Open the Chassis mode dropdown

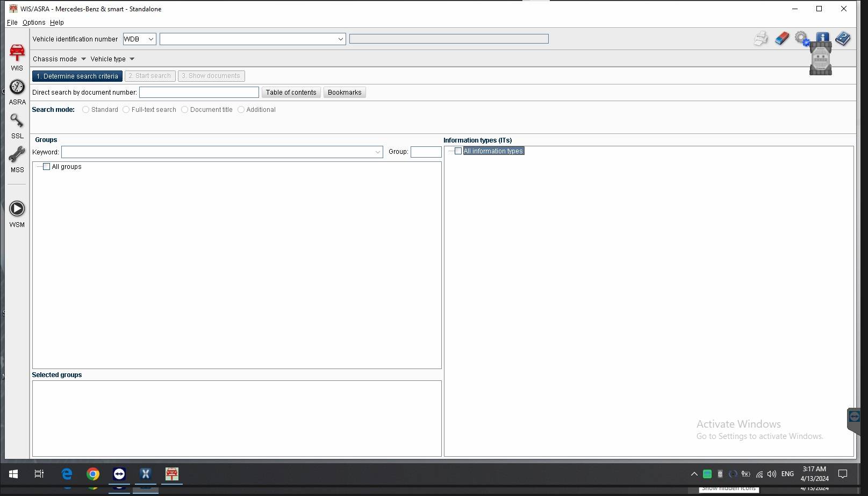point(59,59)
